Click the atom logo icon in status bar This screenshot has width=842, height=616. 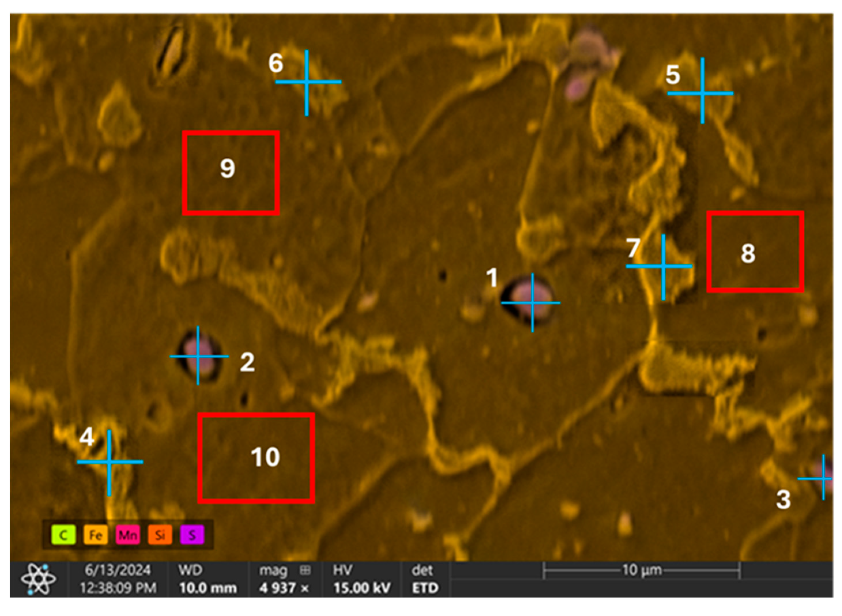click(x=38, y=579)
